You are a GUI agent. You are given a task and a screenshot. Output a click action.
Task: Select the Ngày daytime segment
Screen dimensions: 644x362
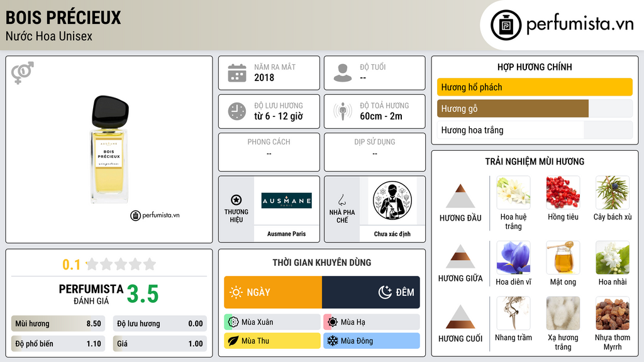[273, 292]
